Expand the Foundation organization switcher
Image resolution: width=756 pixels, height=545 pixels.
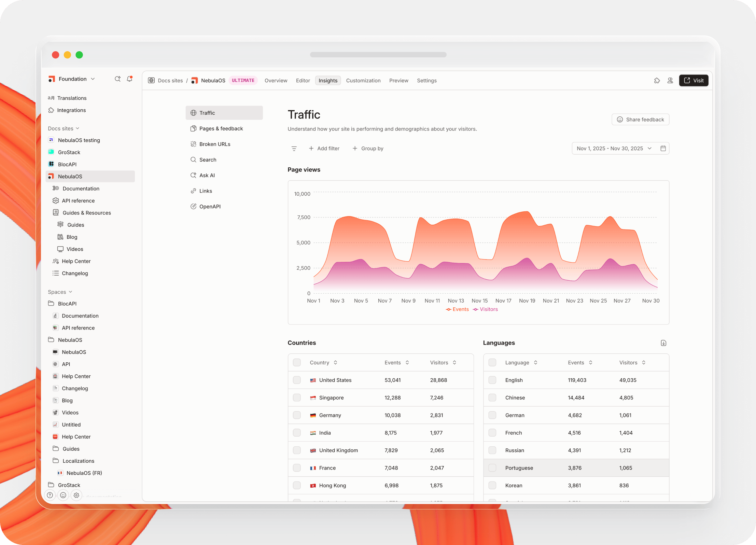coord(72,79)
